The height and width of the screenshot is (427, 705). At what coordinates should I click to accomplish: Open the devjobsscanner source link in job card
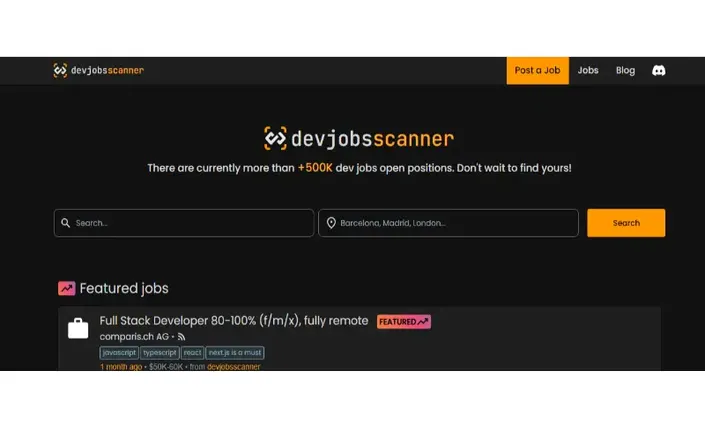click(x=234, y=367)
